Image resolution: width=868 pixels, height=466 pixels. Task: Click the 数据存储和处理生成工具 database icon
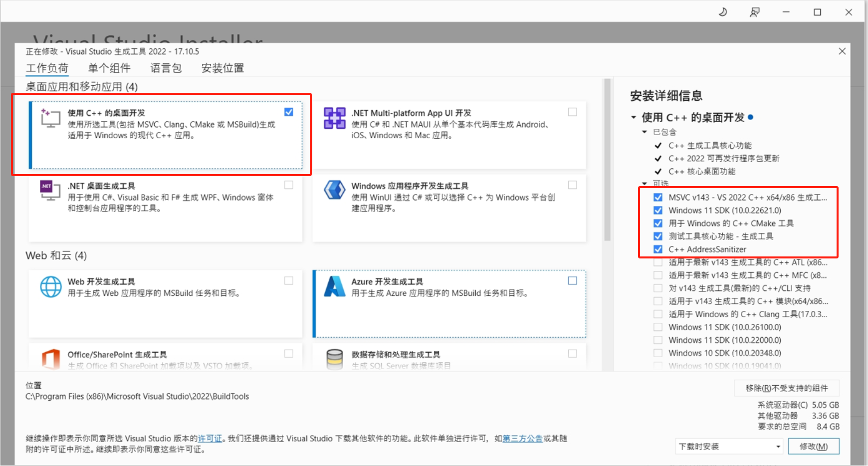[334, 359]
